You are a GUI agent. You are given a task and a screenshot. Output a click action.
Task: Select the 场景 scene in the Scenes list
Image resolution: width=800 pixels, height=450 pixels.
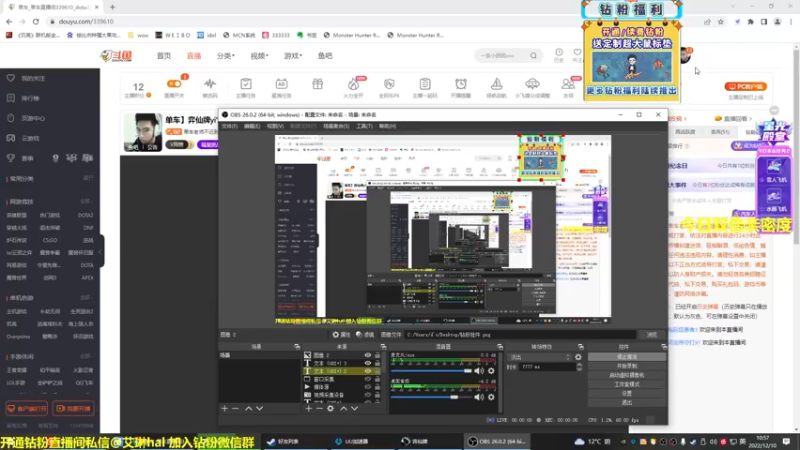point(260,355)
